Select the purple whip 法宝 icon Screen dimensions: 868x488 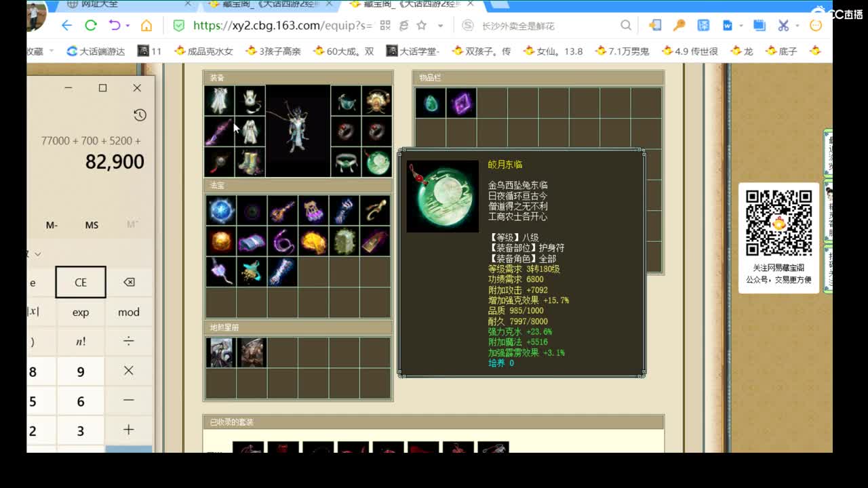point(283,241)
